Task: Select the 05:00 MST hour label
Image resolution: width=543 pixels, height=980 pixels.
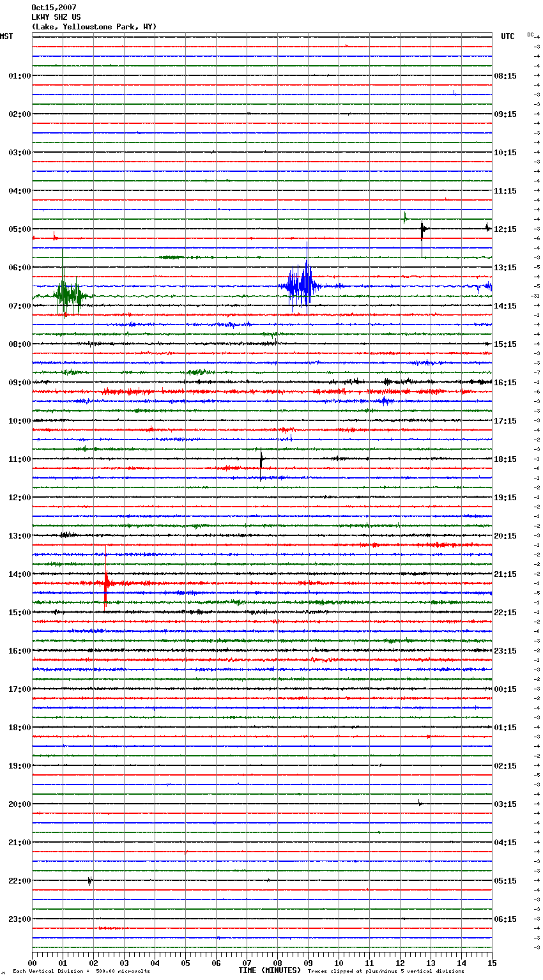Action: coord(19,229)
